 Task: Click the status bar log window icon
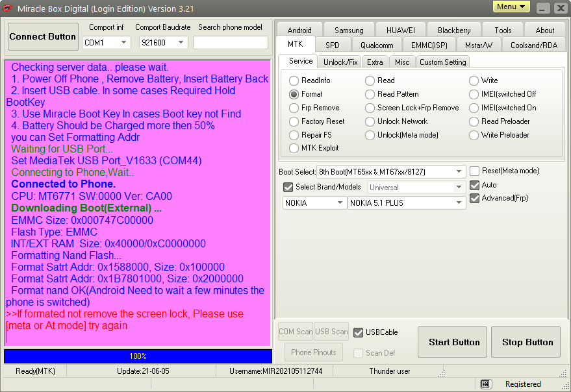point(485,384)
